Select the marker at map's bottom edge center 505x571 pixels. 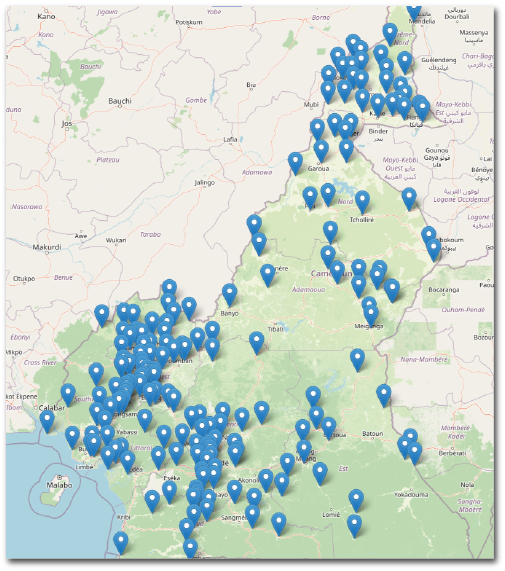tap(190, 549)
